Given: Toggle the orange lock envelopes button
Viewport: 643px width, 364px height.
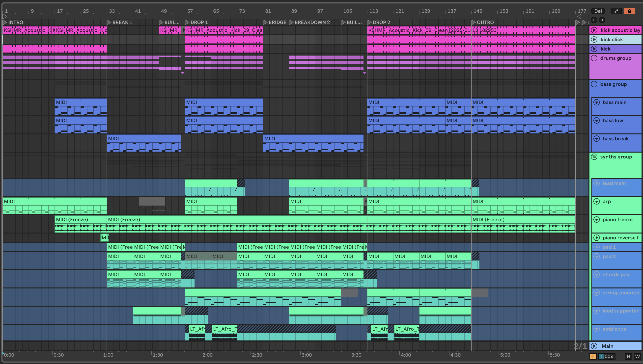Looking at the screenshot, I should coord(629,11).
